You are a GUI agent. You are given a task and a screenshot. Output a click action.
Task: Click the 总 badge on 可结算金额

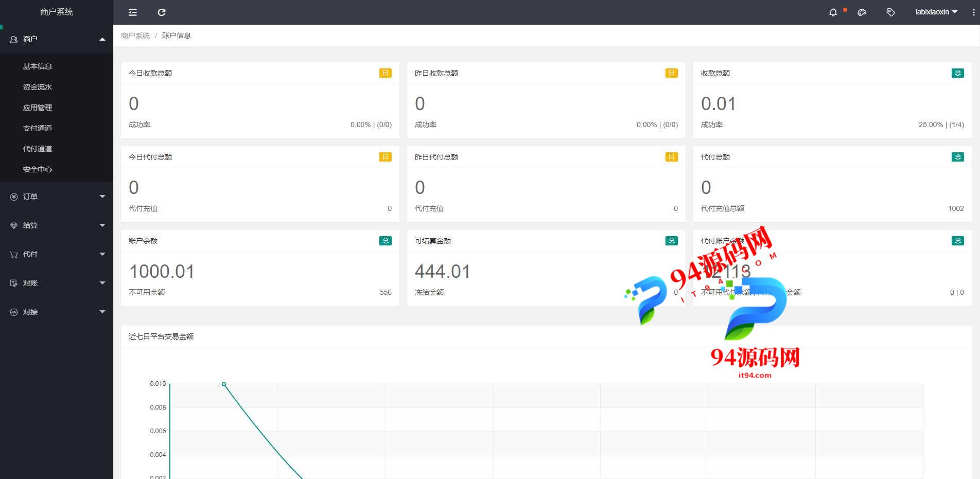pyautogui.click(x=672, y=241)
